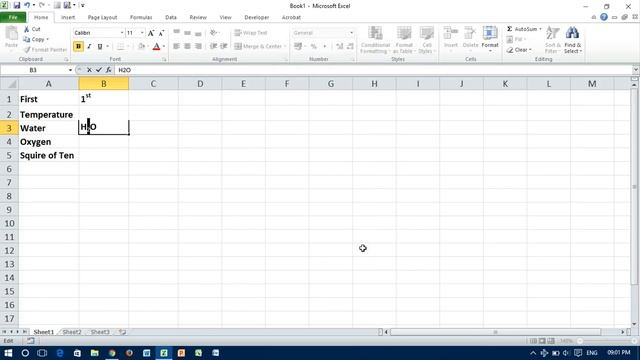Switch to the Formulas ribbon tab

(x=141, y=17)
